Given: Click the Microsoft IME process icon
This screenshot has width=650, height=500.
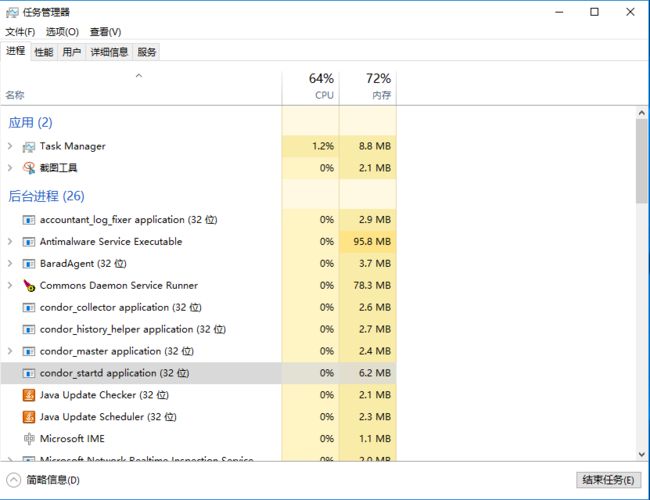Looking at the screenshot, I should 28,439.
